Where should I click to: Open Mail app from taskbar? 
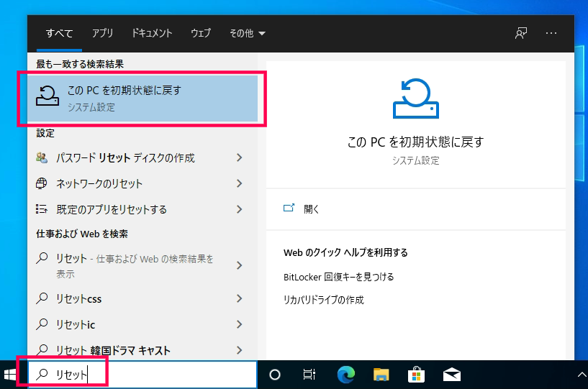coord(452,375)
